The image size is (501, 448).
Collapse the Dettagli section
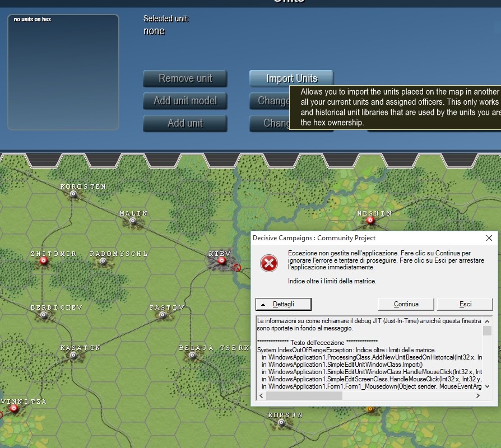284,304
